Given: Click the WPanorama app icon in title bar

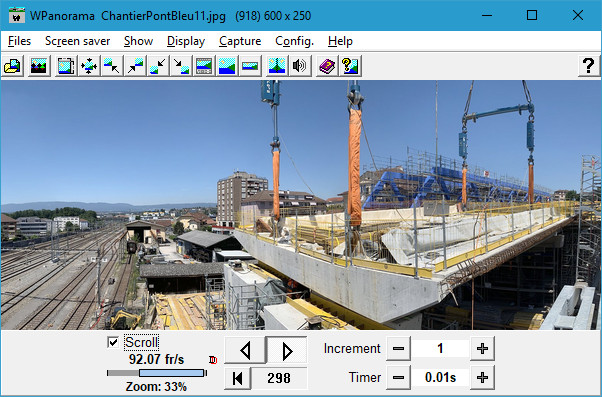Looking at the screenshot, I should coord(17,15).
